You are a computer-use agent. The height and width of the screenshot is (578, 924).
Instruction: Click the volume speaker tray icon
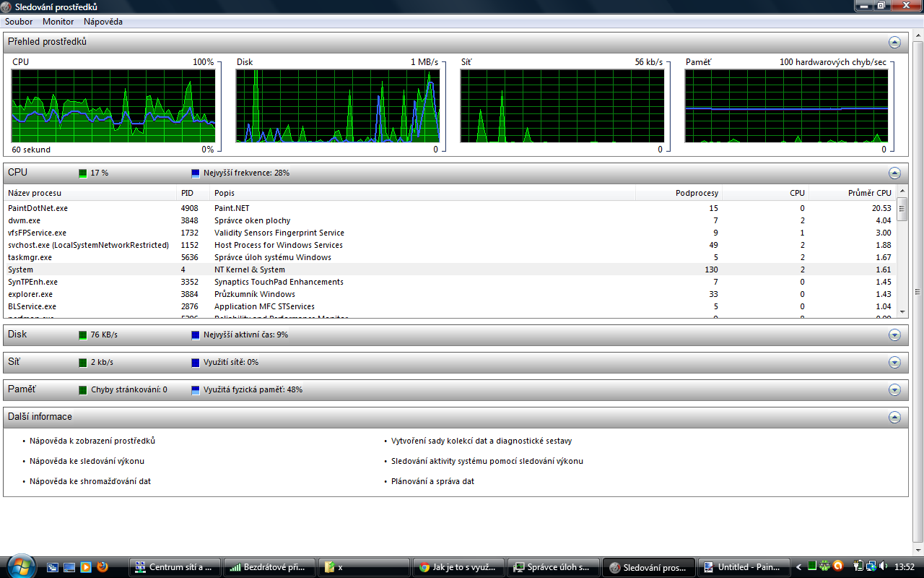[884, 567]
